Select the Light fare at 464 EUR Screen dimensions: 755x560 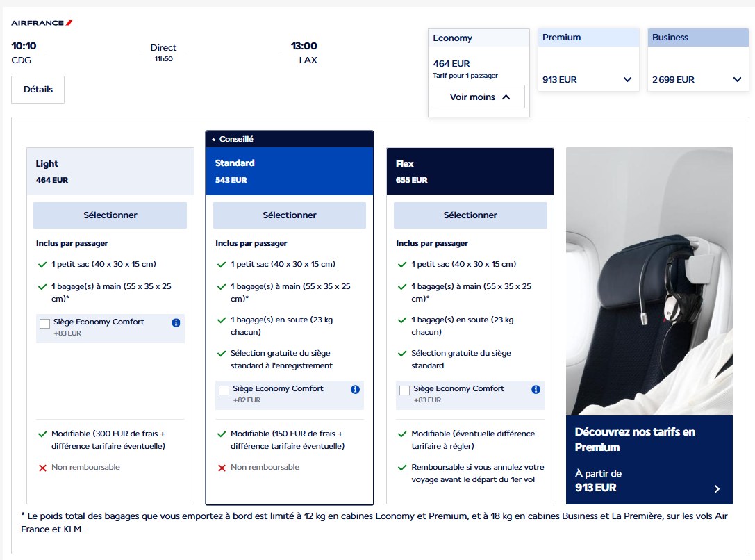(x=110, y=215)
